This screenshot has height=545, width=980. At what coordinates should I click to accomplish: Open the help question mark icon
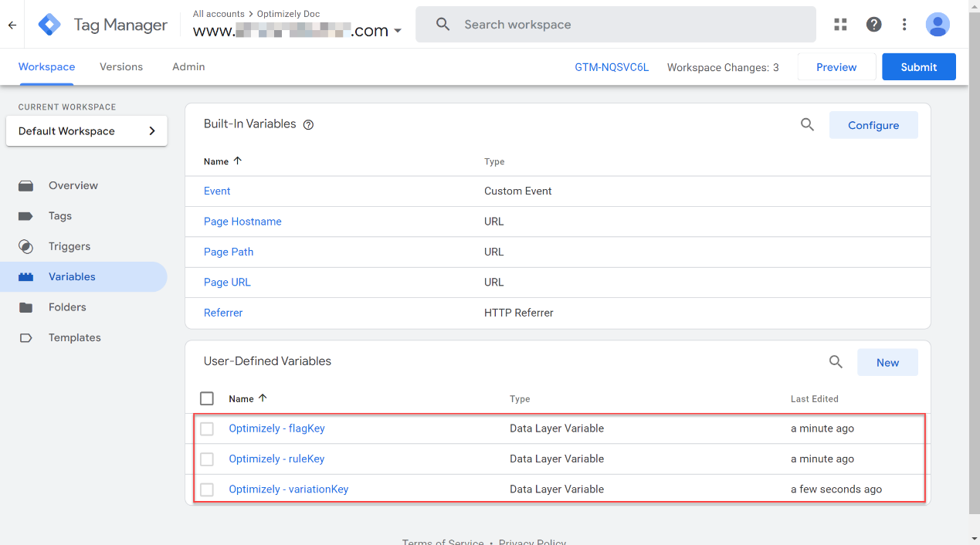tap(874, 25)
